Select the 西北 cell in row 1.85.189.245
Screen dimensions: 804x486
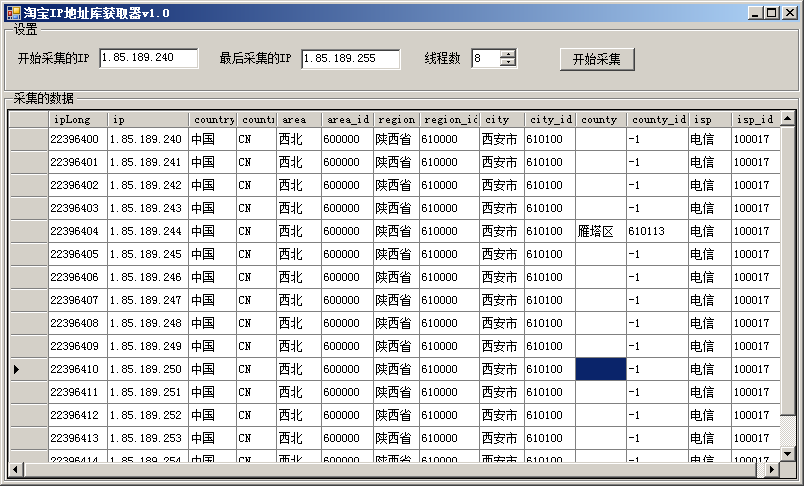[299, 254]
